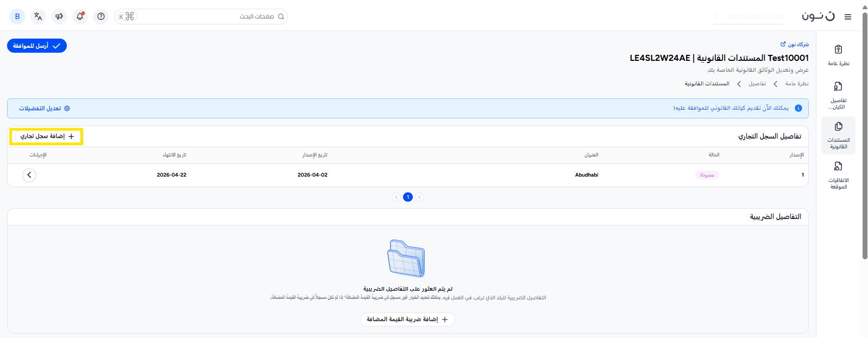Click إضافة ضريبة القيمة المضافة button
Viewport: 868px width, 338px height.
click(x=408, y=320)
